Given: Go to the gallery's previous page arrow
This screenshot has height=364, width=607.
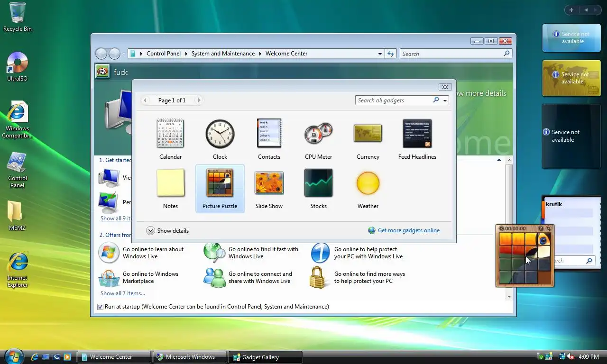Looking at the screenshot, I should (x=145, y=100).
